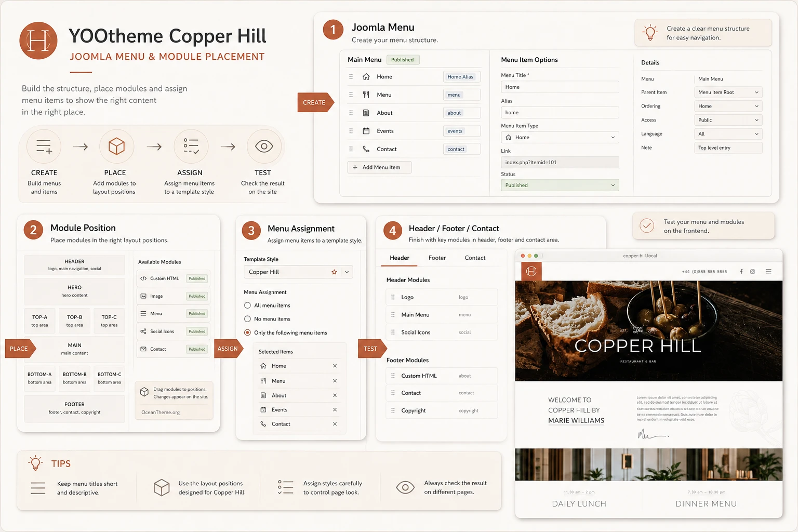The width and height of the screenshot is (798, 532).
Task: Remove Home from Selected Items
Action: point(335,366)
